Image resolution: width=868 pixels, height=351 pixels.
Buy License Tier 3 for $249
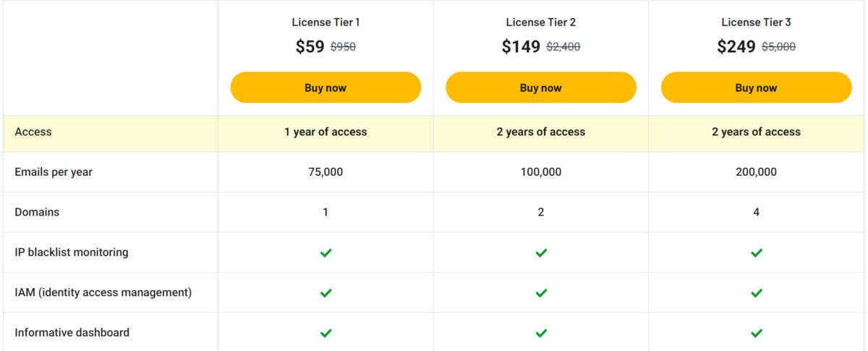pyautogui.click(x=757, y=88)
